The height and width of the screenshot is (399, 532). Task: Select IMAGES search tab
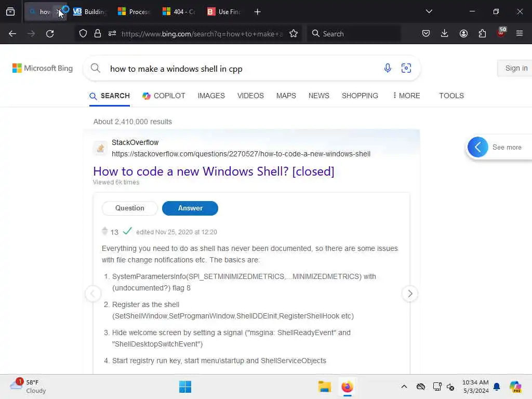[x=211, y=96]
